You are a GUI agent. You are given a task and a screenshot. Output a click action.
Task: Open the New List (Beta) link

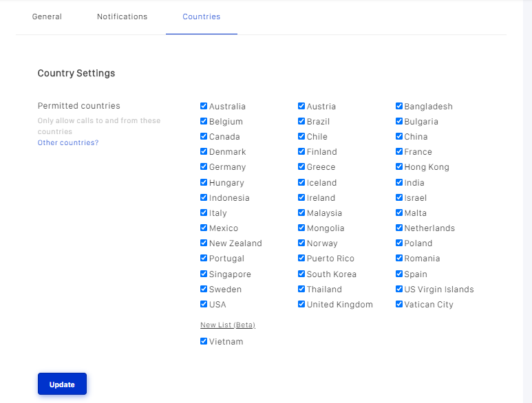(228, 325)
